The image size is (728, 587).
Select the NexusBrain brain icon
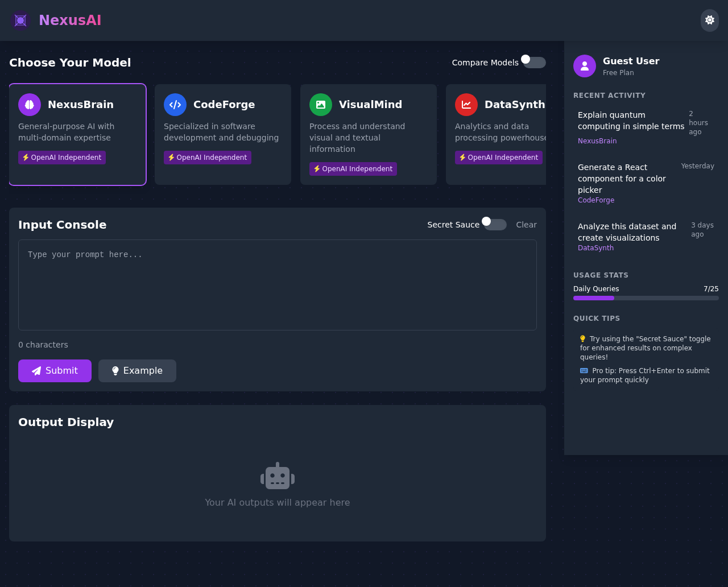pyautogui.click(x=29, y=105)
